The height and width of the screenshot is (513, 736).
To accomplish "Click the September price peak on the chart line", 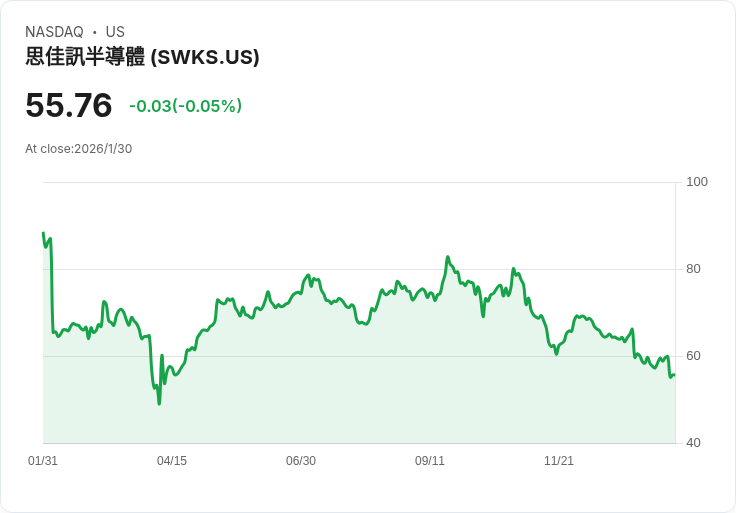I will point(448,257).
